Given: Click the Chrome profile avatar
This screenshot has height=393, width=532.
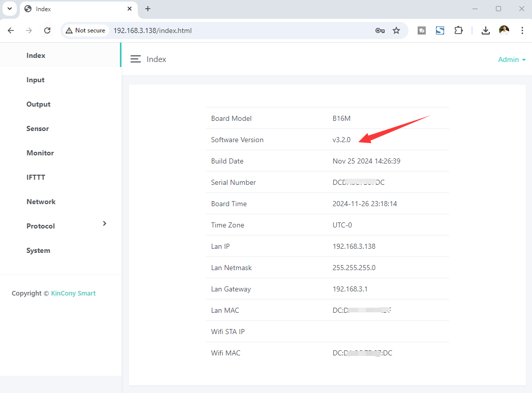Looking at the screenshot, I should coord(504,30).
